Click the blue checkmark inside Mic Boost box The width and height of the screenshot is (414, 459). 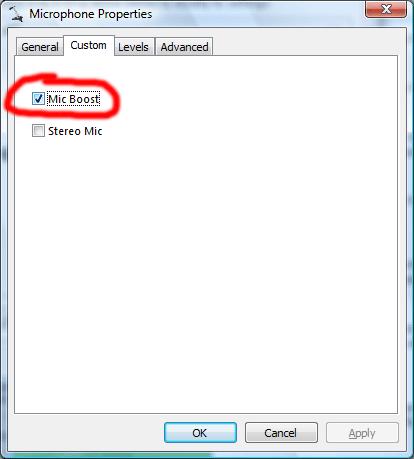38,99
